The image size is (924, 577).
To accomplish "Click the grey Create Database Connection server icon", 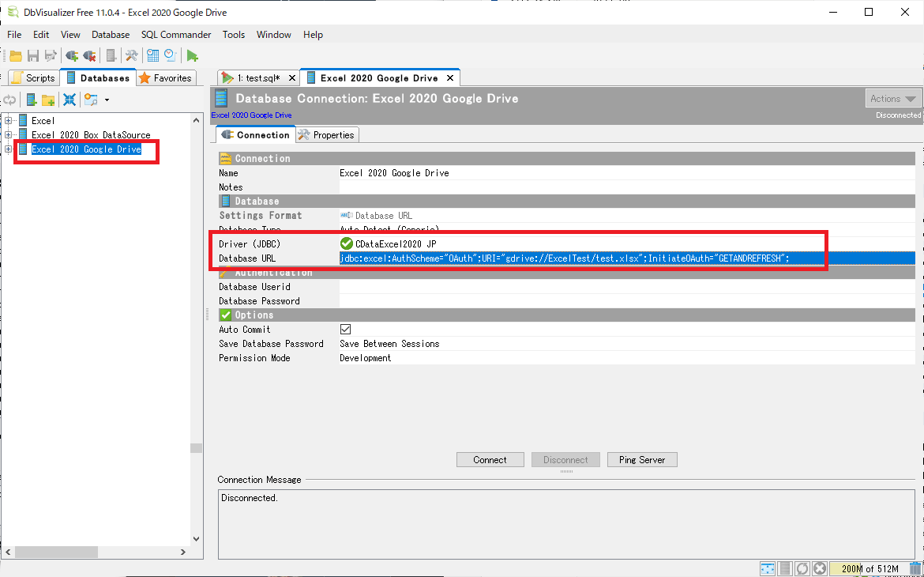I will pyautogui.click(x=111, y=56).
